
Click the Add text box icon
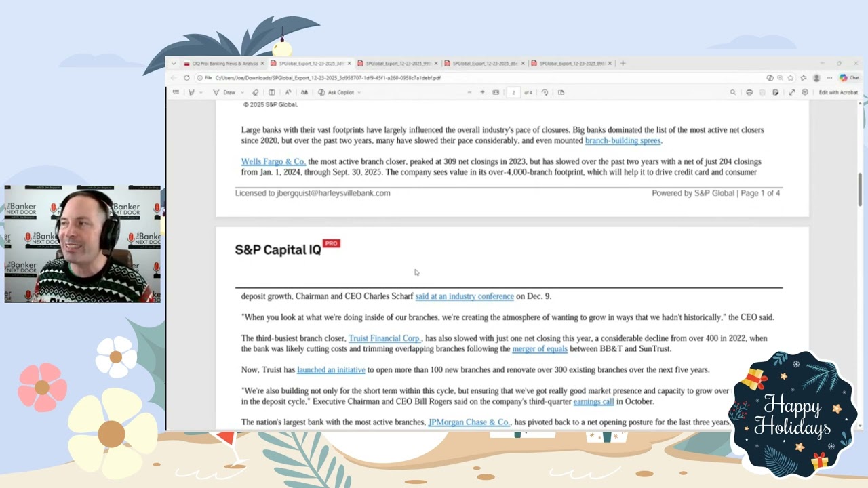(272, 92)
